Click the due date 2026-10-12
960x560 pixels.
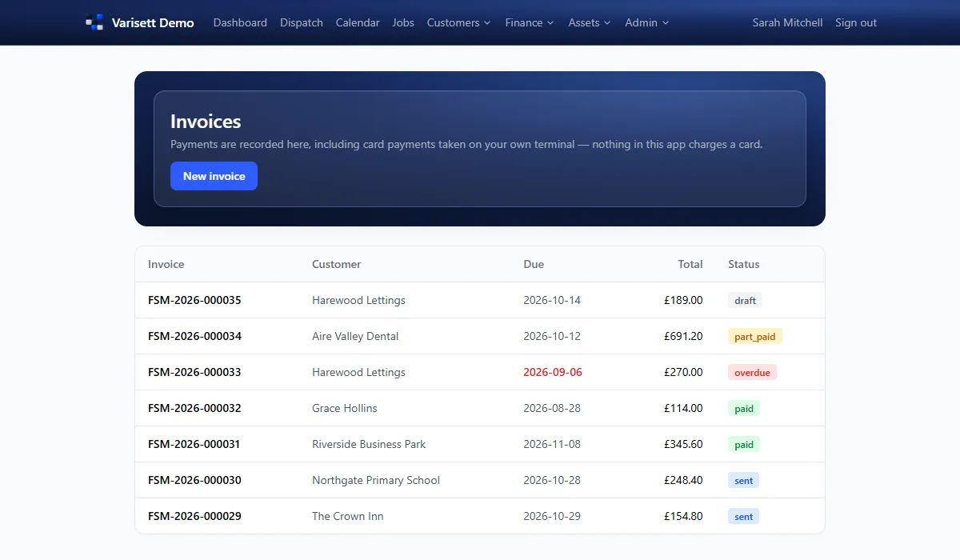(x=552, y=336)
